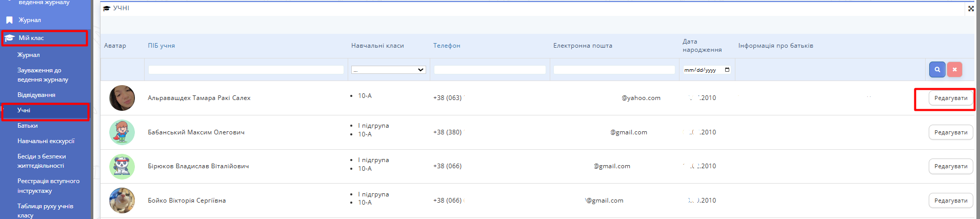
Task: Select Учні in the sidebar menu
Action: tap(24, 110)
